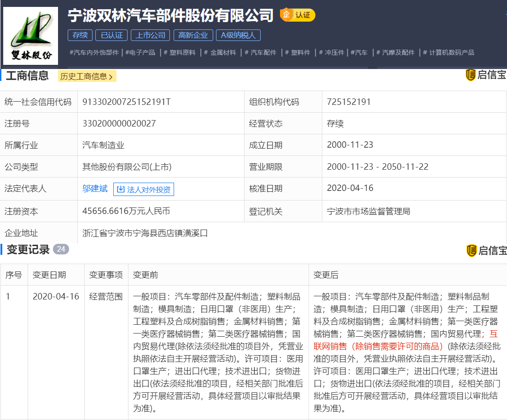Select the 核准日期 value 2020-04-16
The image size is (507, 420).
350,188
